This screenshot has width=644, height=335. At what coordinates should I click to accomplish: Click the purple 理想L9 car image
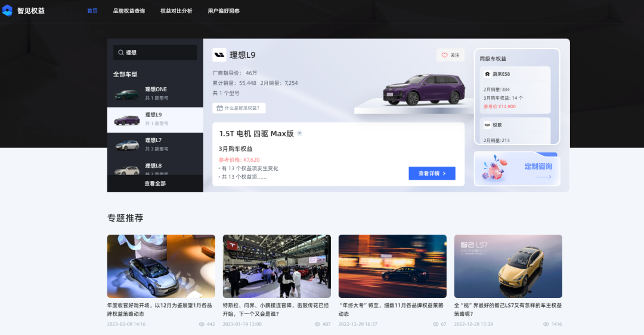click(x=424, y=90)
